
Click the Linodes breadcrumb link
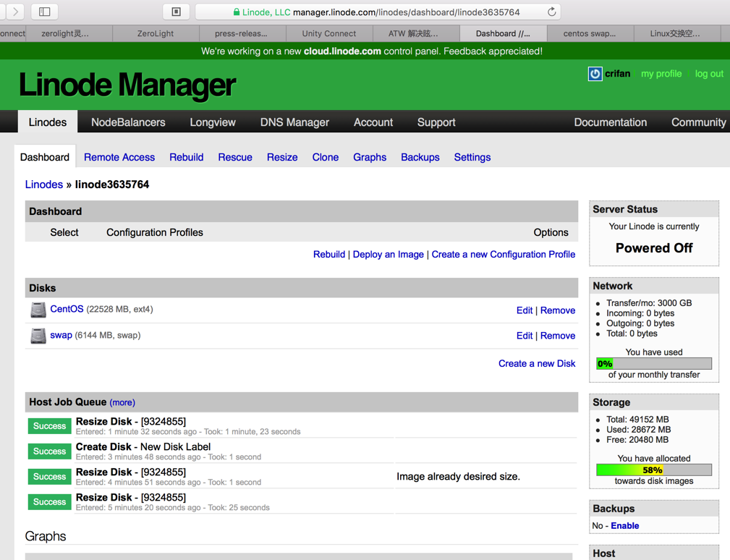[x=43, y=184]
